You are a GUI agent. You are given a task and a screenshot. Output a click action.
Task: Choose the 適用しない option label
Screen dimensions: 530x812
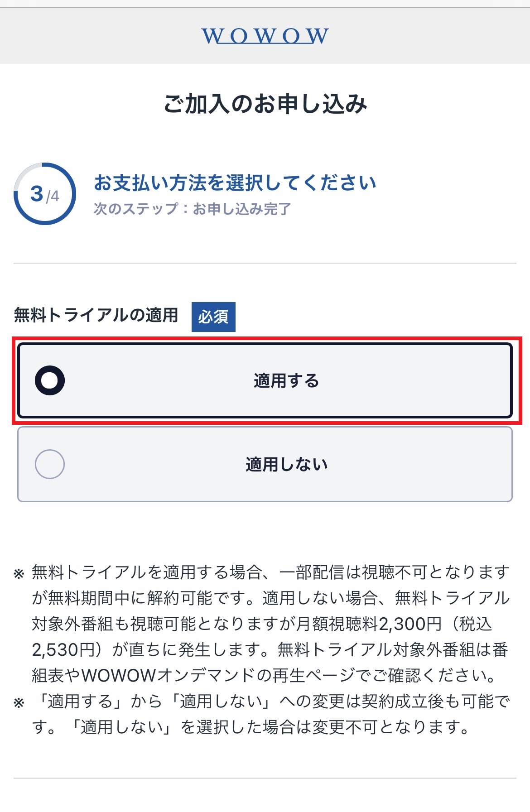tap(286, 465)
